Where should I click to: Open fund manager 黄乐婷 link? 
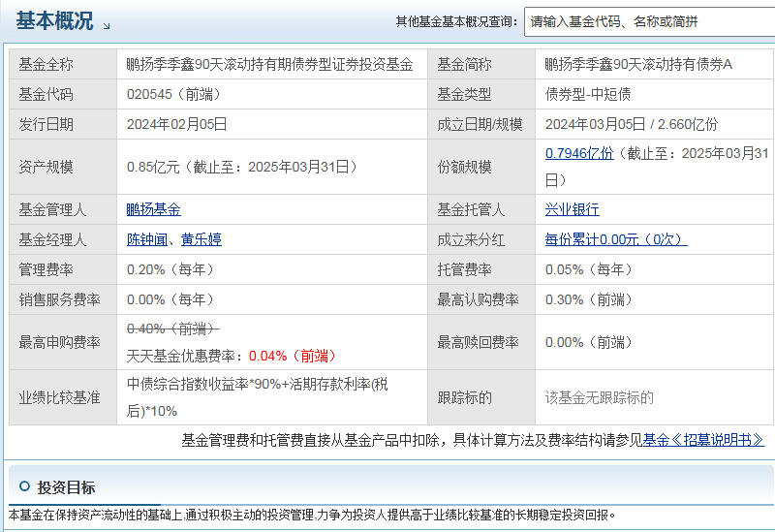pos(201,239)
